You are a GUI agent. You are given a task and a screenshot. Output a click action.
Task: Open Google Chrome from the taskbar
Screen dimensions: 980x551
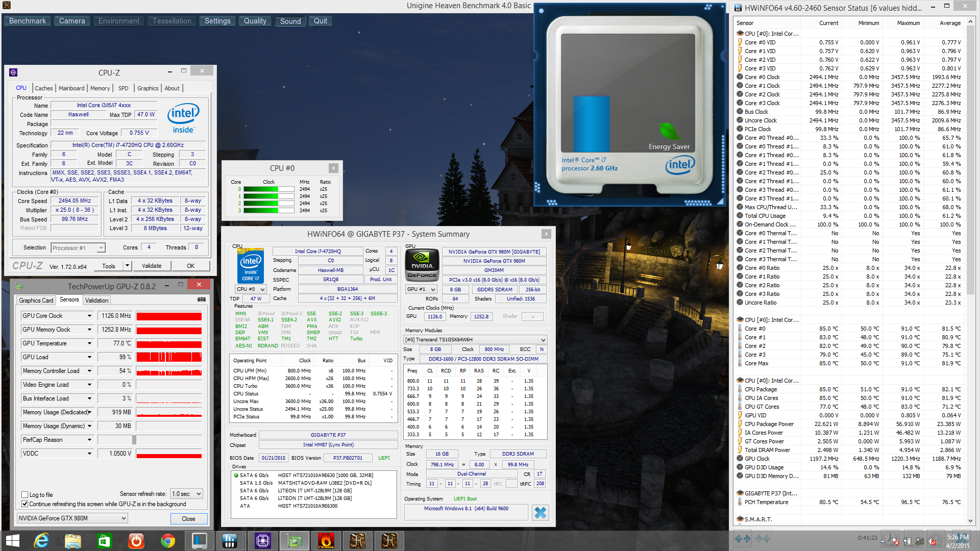coord(167,540)
